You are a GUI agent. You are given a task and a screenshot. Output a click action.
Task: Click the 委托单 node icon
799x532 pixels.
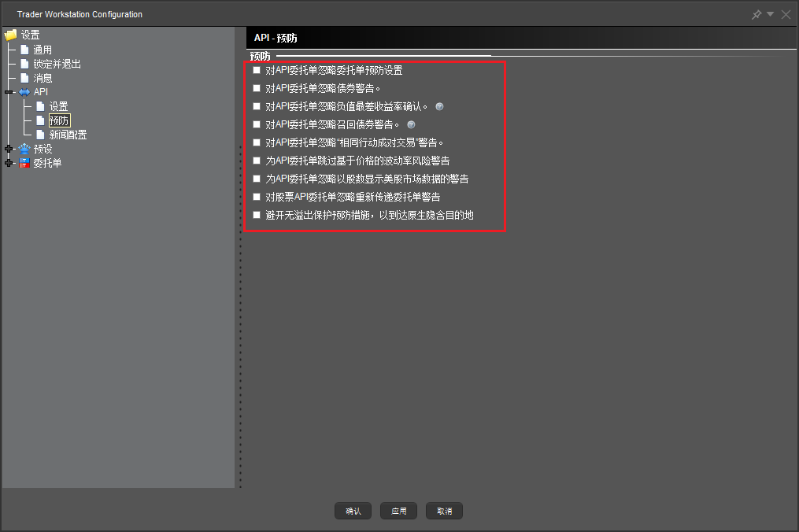(x=24, y=163)
